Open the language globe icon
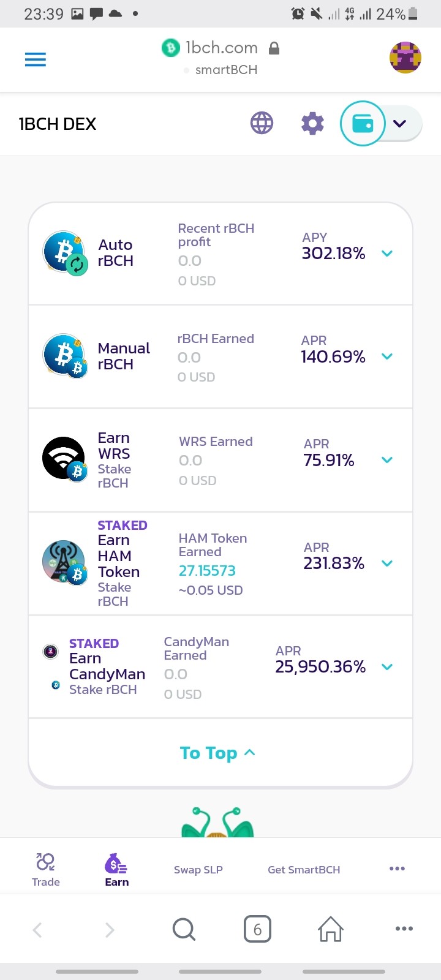Image resolution: width=441 pixels, height=980 pixels. (262, 123)
